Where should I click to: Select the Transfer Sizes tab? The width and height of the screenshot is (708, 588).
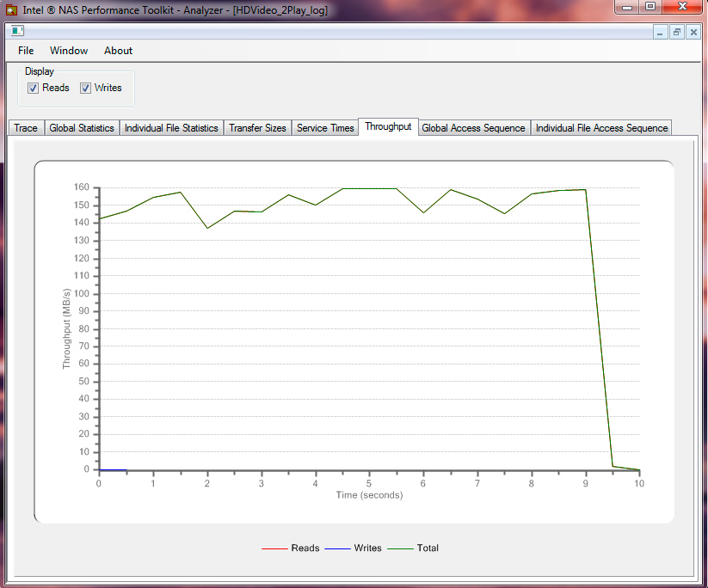tap(257, 128)
